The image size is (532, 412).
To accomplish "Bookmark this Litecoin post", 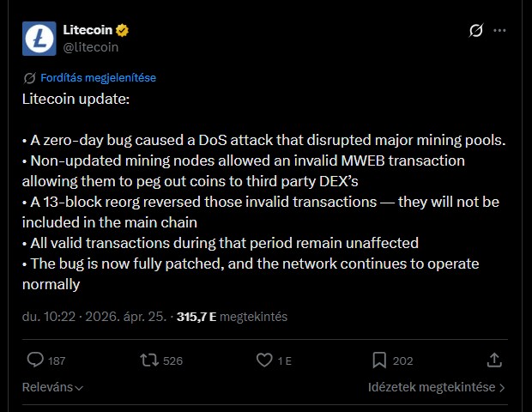I will [x=379, y=360].
